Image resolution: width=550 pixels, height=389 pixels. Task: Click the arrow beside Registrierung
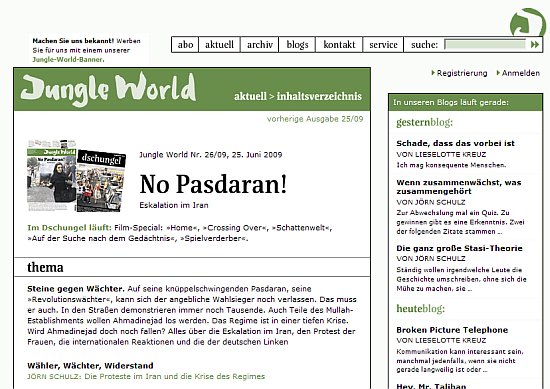click(433, 73)
